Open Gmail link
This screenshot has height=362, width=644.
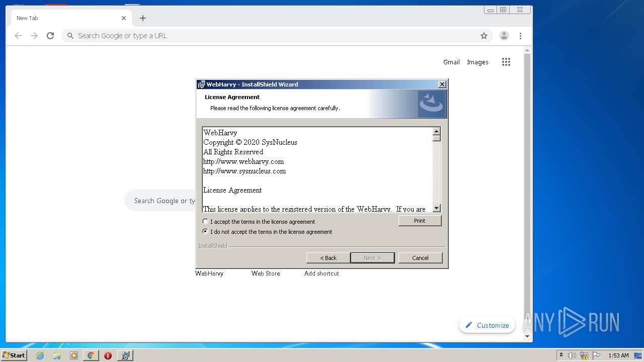(451, 62)
